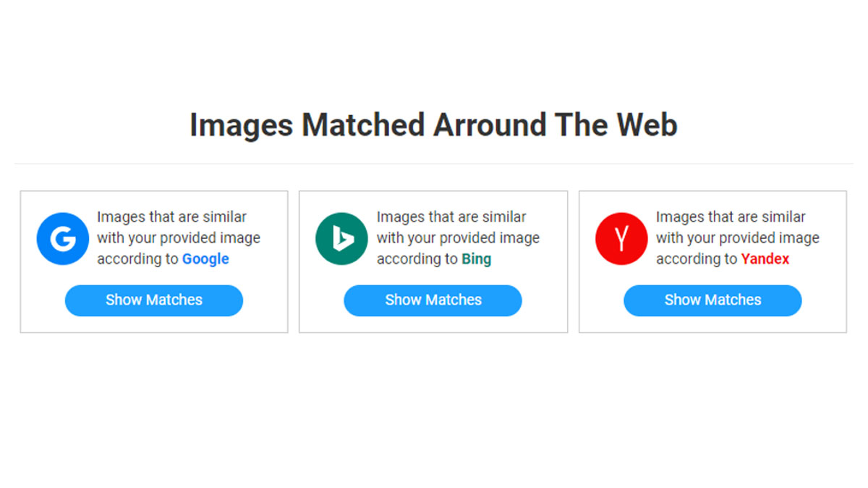Show Matches for Google results
This screenshot has height=488, width=868.
click(x=154, y=300)
